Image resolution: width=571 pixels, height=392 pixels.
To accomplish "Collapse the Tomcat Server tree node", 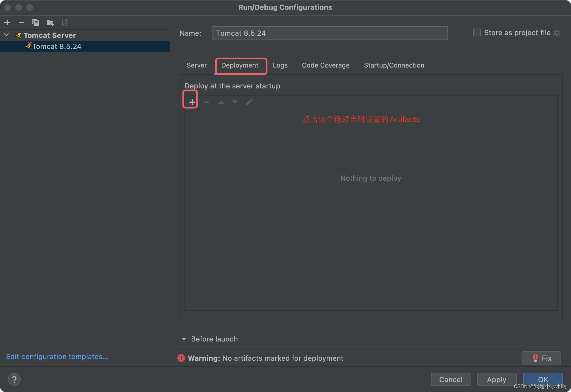I will tap(7, 35).
